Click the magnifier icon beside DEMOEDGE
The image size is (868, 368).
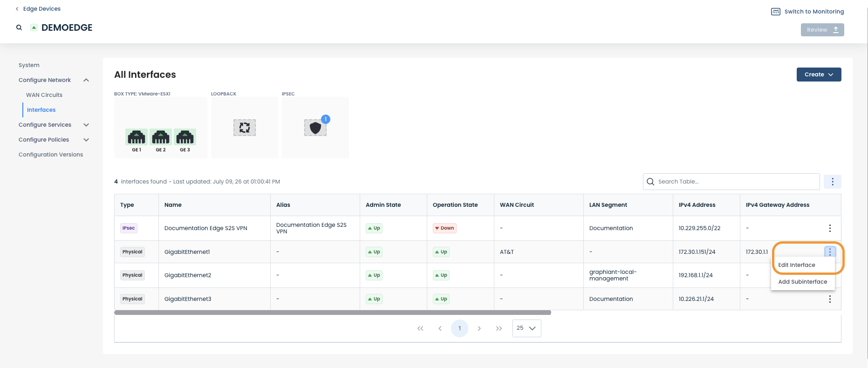click(x=19, y=27)
